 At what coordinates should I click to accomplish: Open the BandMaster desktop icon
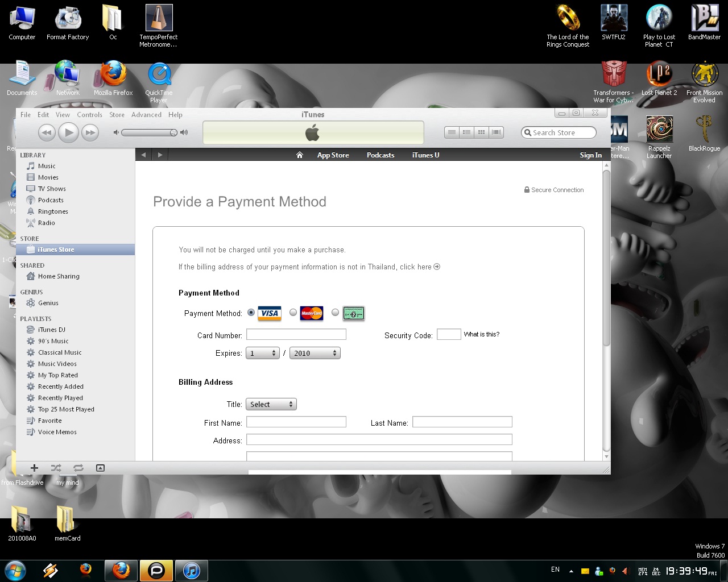point(704,23)
